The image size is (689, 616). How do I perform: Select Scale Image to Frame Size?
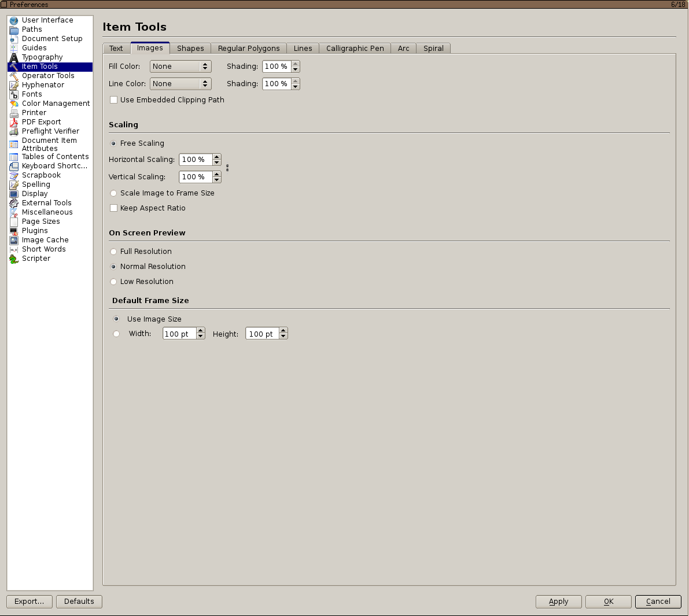tap(114, 193)
